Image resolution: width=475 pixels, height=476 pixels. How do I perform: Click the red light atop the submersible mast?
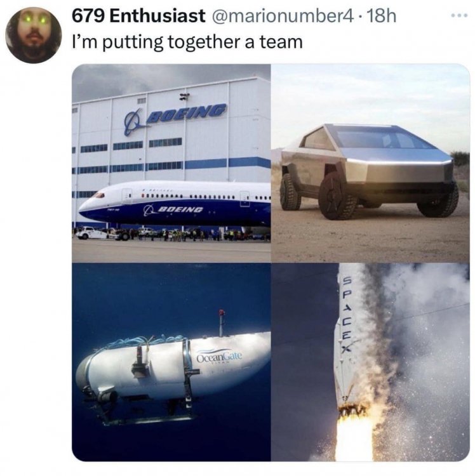coord(222,312)
